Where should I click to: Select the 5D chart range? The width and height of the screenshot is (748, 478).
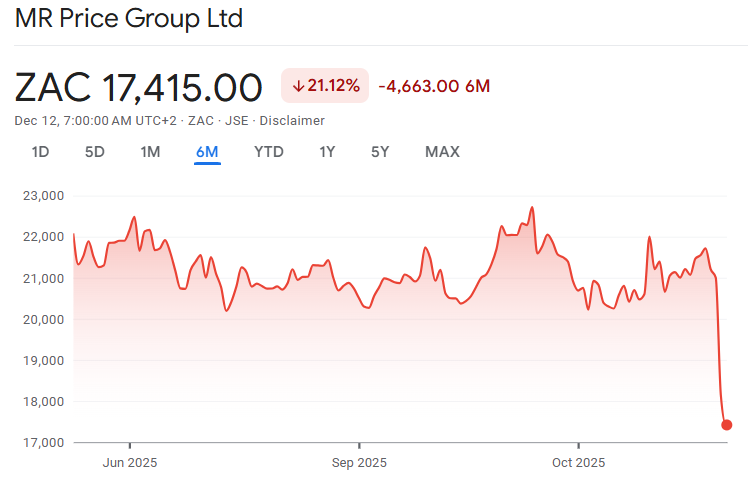pyautogui.click(x=95, y=152)
